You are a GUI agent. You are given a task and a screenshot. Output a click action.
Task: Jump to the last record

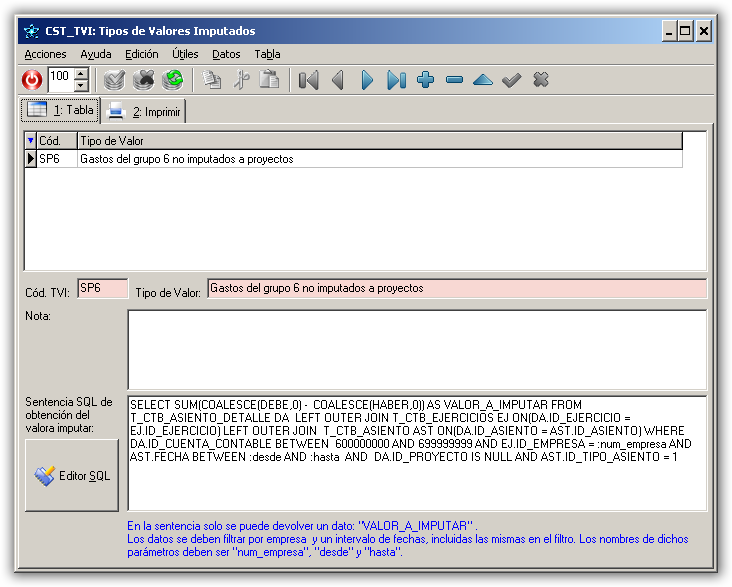[396, 80]
